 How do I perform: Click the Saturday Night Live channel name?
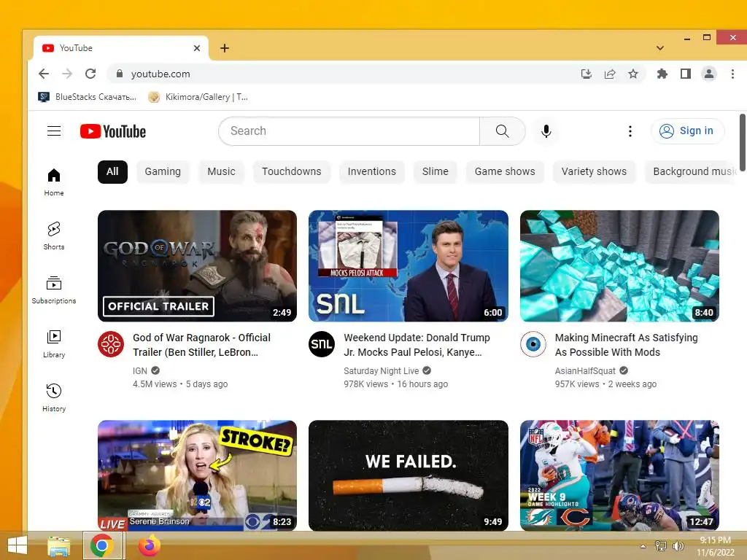click(381, 371)
